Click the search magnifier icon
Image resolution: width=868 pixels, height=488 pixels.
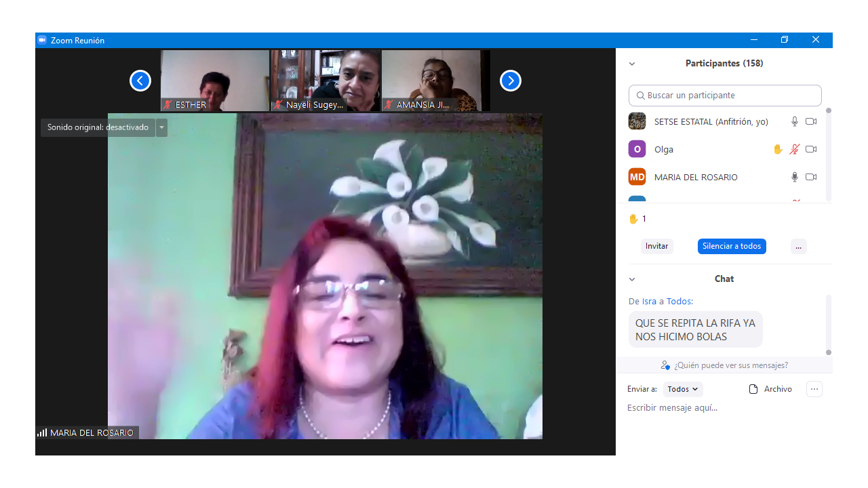coord(639,96)
